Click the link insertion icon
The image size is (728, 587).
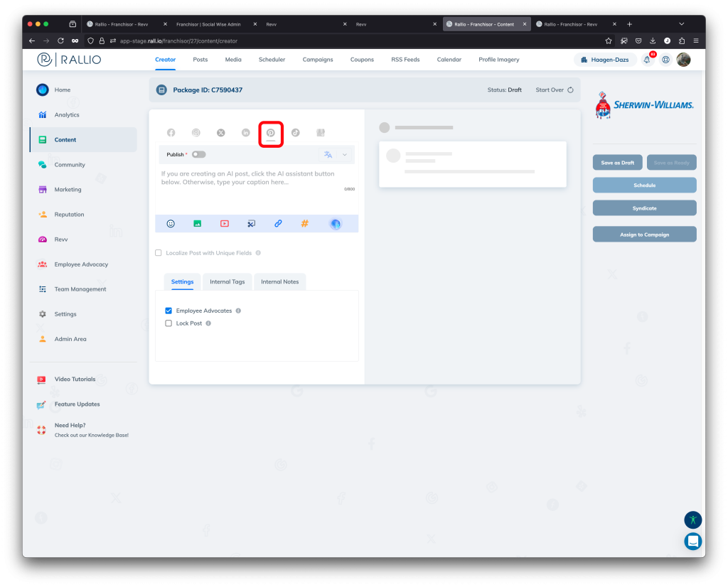point(277,223)
